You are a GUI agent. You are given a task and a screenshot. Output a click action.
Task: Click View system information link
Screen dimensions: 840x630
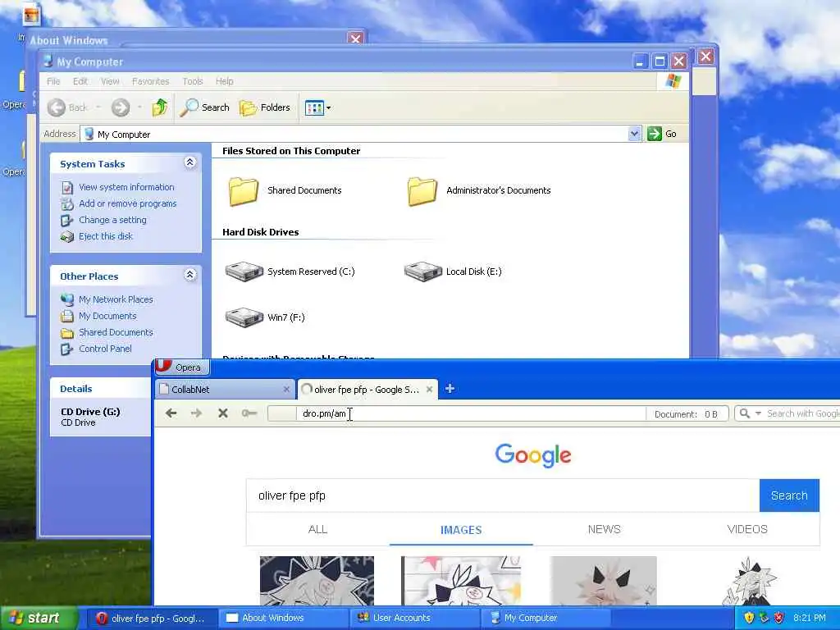126,187
